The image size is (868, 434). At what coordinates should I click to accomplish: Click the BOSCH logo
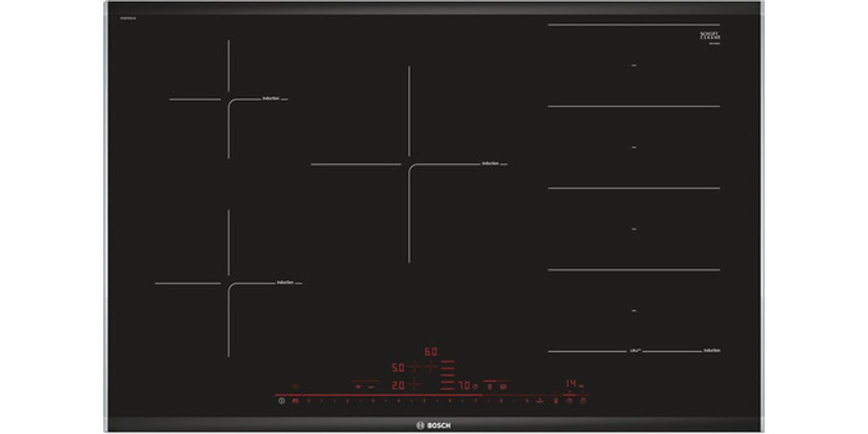pyautogui.click(x=433, y=425)
